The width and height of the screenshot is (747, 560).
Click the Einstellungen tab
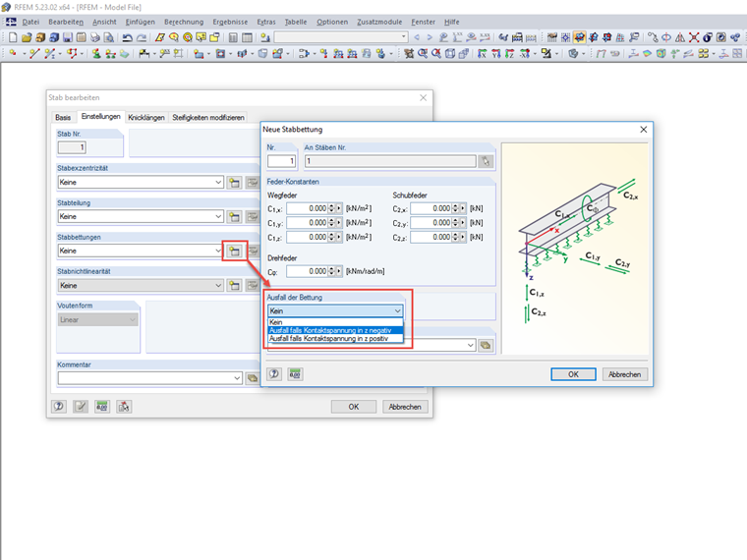point(100,117)
